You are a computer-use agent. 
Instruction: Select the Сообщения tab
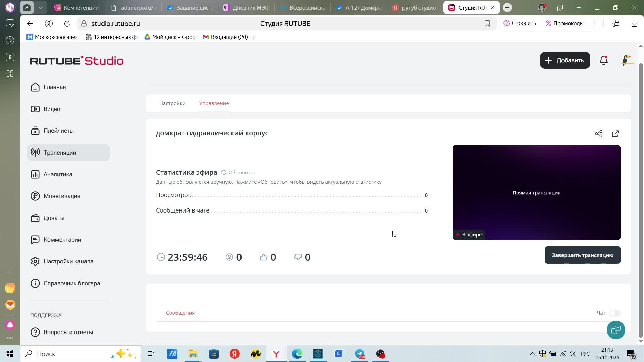click(180, 313)
